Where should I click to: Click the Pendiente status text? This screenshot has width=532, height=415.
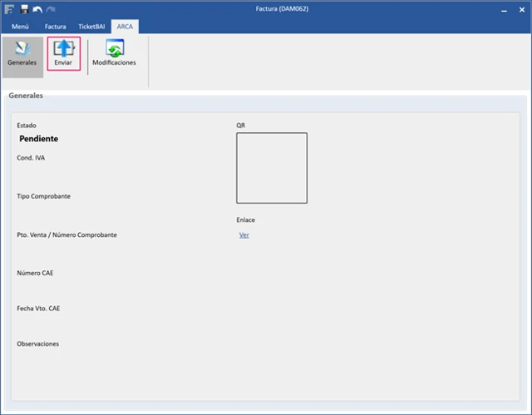38,139
